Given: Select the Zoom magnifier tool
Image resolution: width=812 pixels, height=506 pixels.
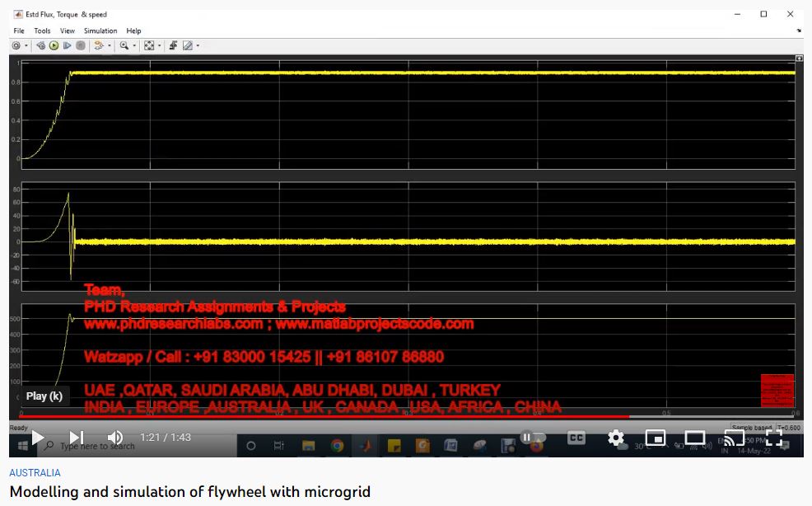Looking at the screenshot, I should pyautogui.click(x=124, y=45).
